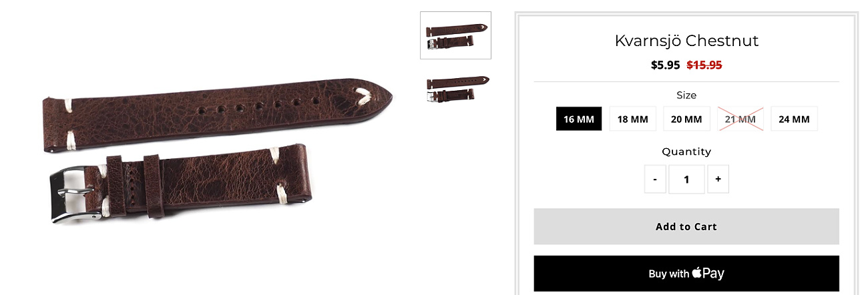Choose the 16 MM size option
868x295 pixels.
pyautogui.click(x=579, y=119)
